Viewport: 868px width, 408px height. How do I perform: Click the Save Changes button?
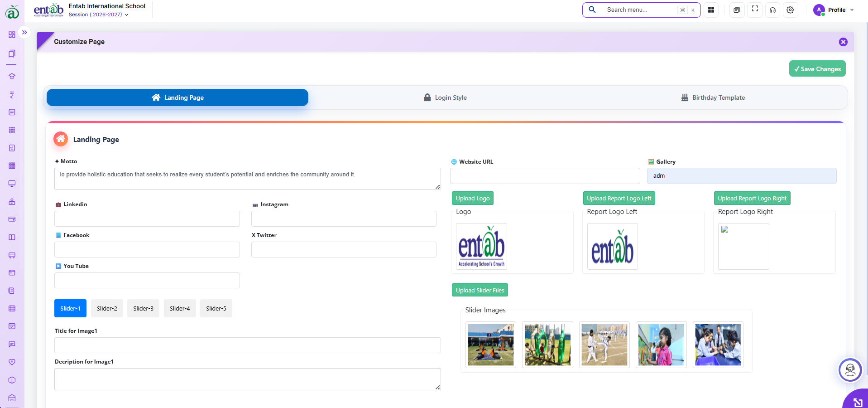(x=817, y=68)
